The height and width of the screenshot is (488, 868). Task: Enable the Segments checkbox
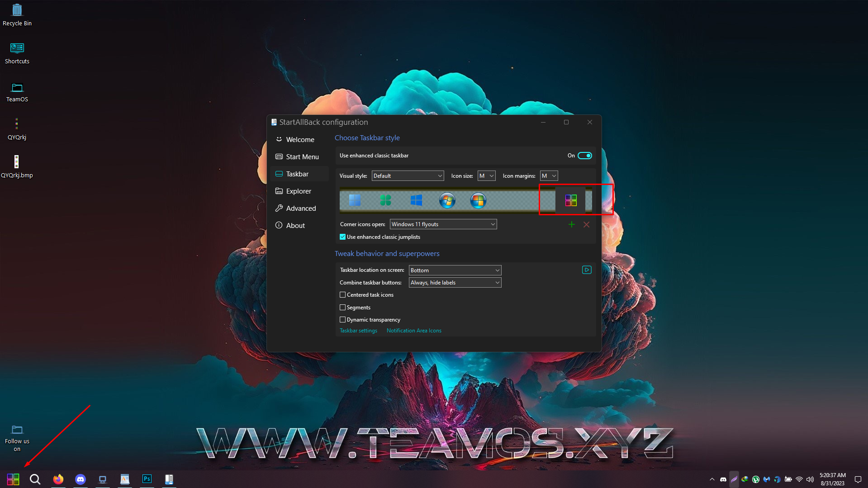coord(342,308)
